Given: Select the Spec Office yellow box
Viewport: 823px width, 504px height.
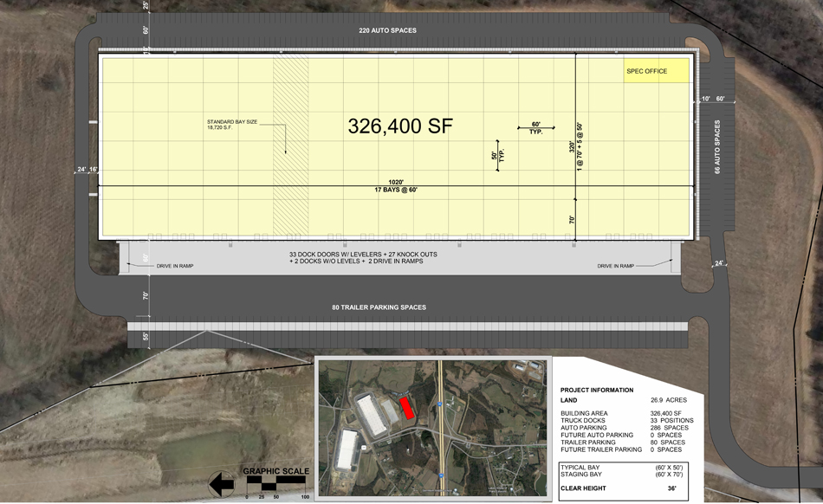Looking at the screenshot, I should point(656,71).
